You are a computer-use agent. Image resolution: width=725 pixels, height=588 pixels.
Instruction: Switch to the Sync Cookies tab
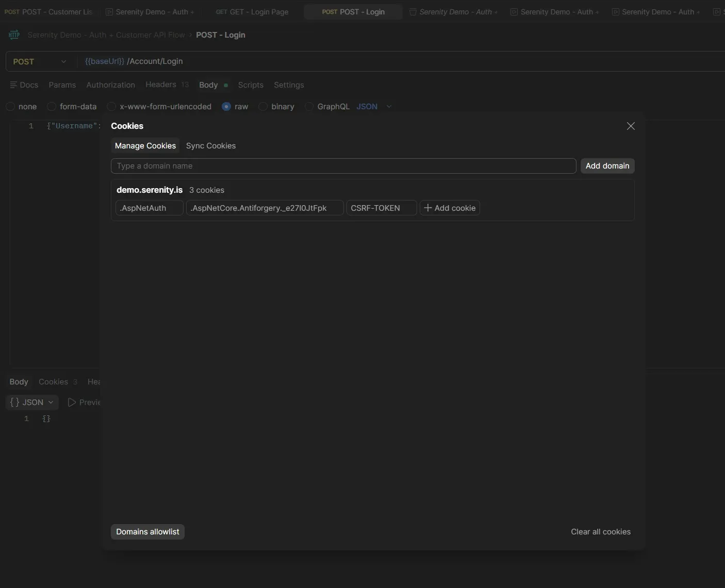tap(211, 146)
